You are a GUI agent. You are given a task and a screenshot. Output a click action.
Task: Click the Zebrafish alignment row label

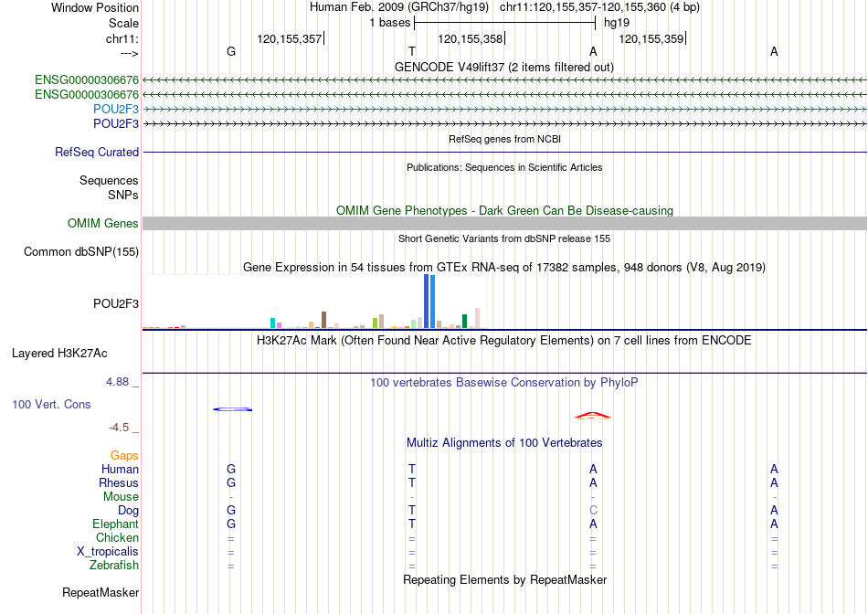pyautogui.click(x=114, y=566)
